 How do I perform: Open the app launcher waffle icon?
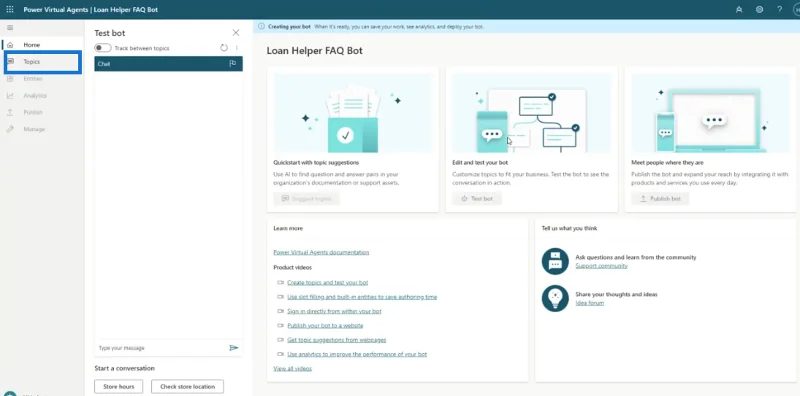coord(10,9)
